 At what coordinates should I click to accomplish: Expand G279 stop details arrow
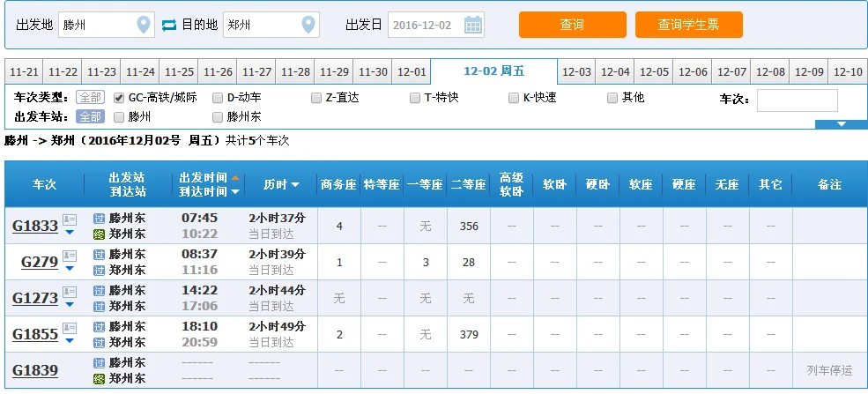pos(70,268)
